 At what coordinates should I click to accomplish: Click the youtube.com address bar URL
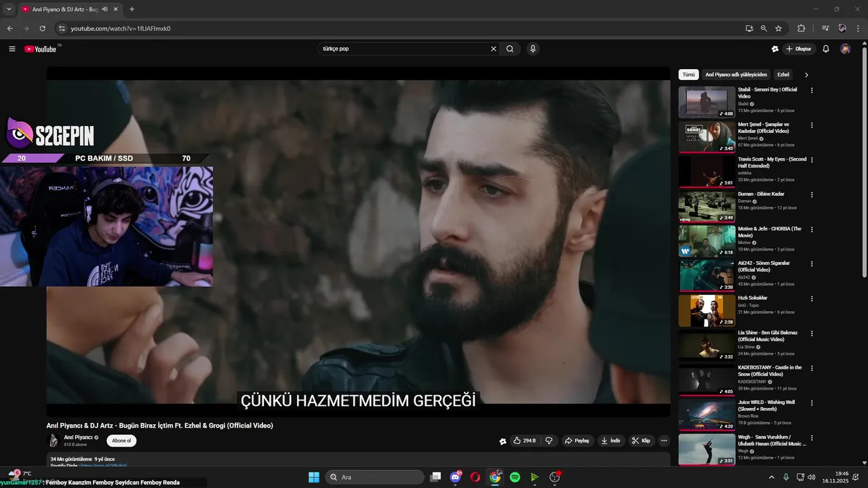tap(121, 28)
